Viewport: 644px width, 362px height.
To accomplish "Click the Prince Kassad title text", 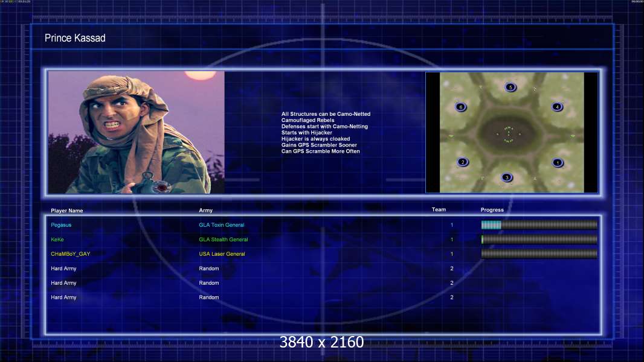I will click(x=75, y=38).
